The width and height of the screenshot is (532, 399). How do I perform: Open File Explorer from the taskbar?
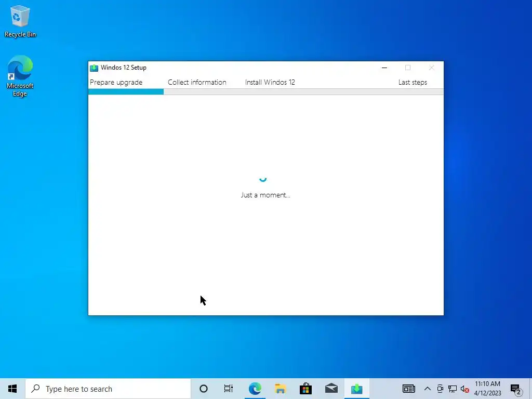click(x=280, y=389)
